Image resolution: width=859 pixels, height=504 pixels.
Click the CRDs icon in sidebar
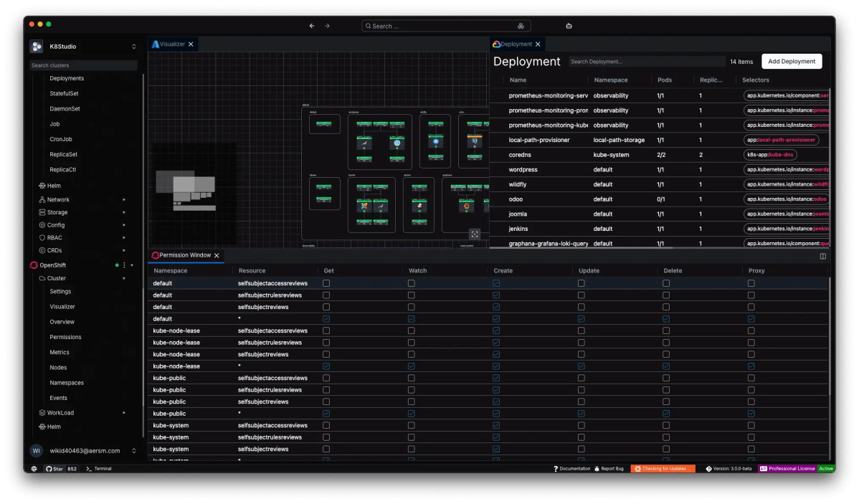(42, 250)
